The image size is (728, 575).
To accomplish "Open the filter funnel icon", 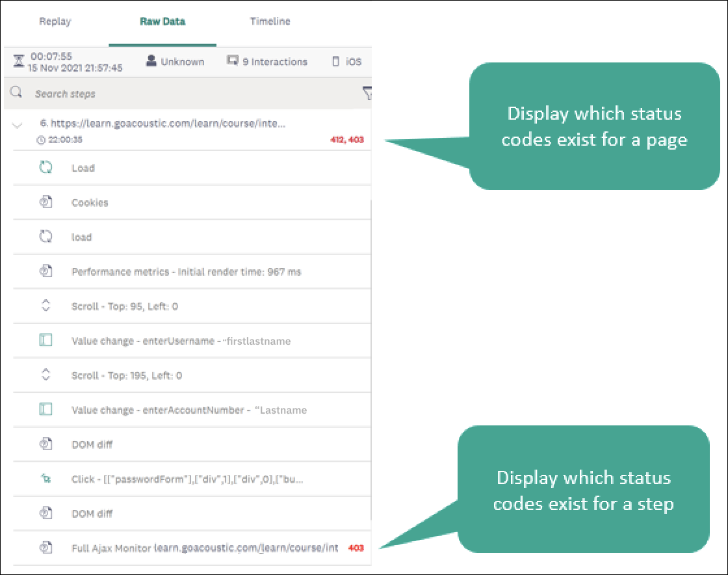I will (x=367, y=94).
